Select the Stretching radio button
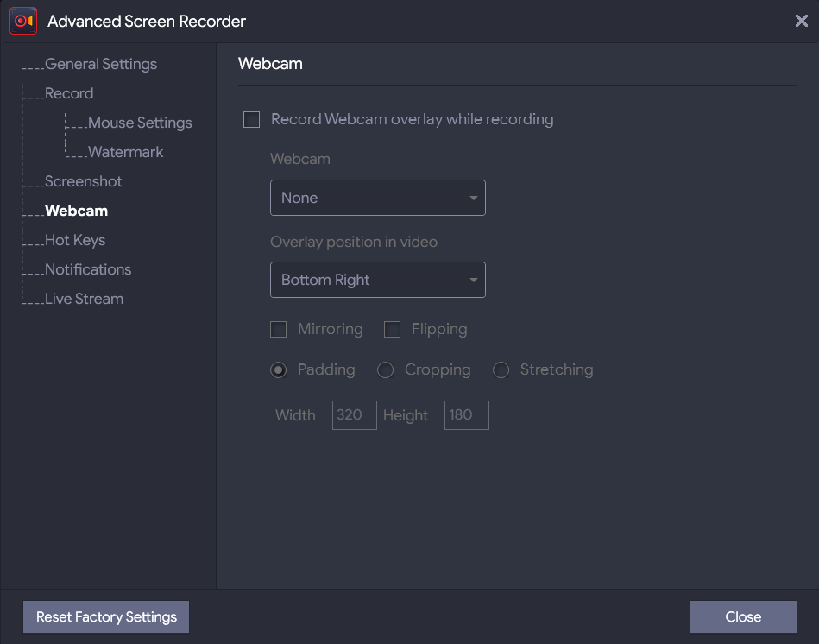 click(501, 369)
